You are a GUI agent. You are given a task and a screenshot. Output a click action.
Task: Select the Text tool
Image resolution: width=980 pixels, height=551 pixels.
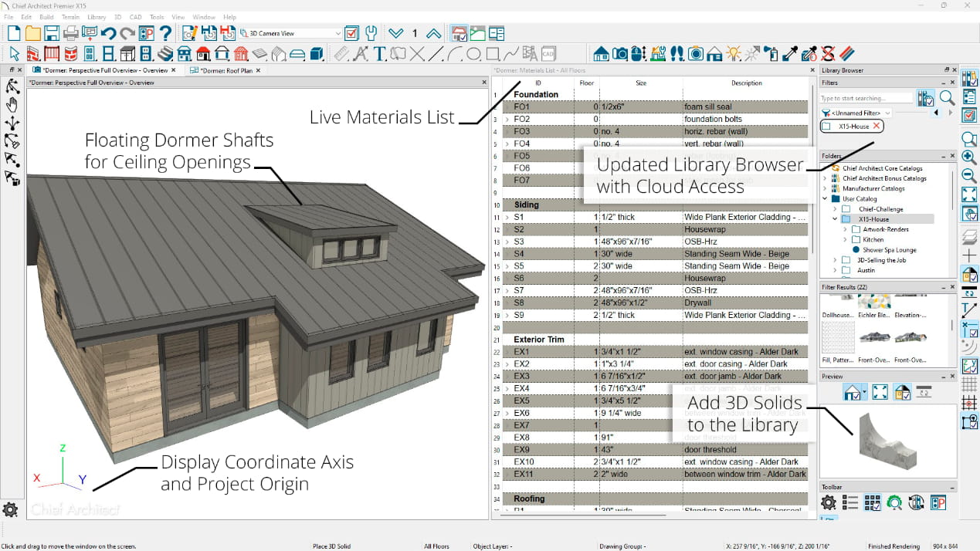click(380, 54)
